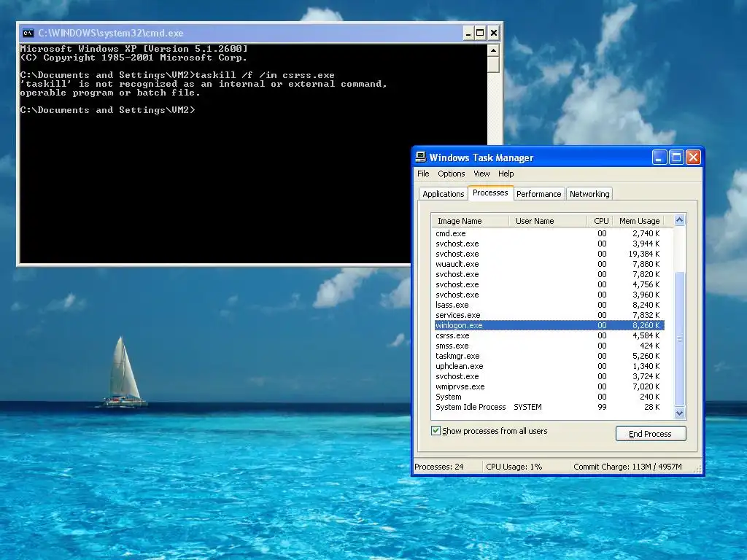Click Commit Charge status bar entry
Viewport: 747px width, 560px height.
(627, 467)
